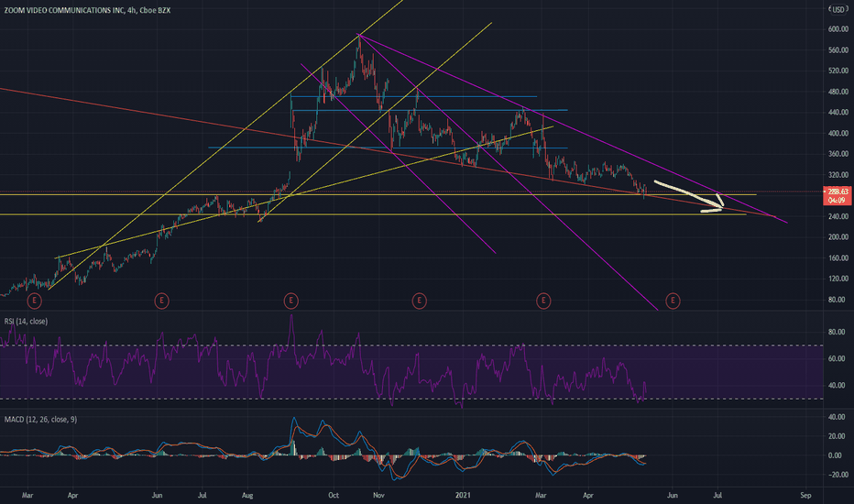This screenshot has height=504, width=854.
Task: Click the earnings E marker between Nov and 2021
Action: [x=419, y=301]
